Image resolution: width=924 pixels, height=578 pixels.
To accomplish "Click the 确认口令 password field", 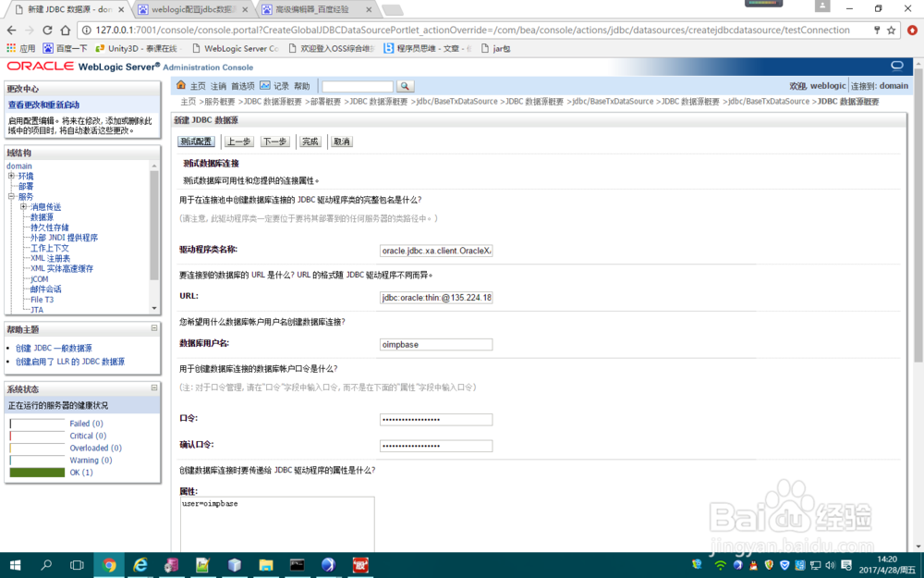I will [x=436, y=446].
